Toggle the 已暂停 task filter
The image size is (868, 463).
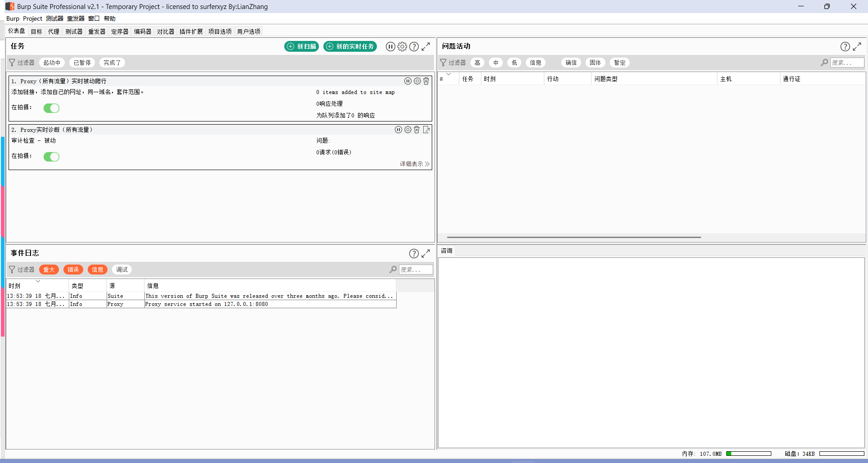(82, 63)
